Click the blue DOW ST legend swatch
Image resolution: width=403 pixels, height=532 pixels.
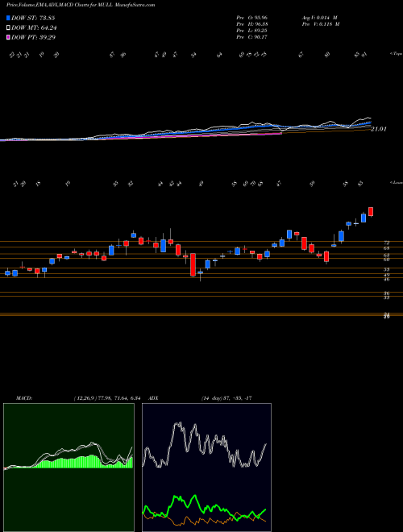(x=9, y=18)
